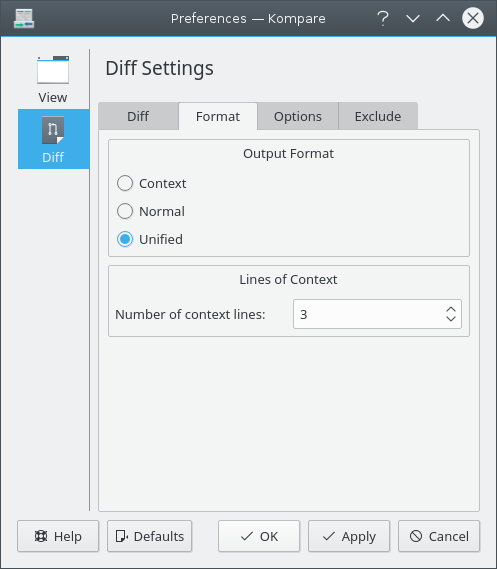Screen dimensions: 497x569
Task: Click the question mark help icon in title bar
Action: coord(383,19)
